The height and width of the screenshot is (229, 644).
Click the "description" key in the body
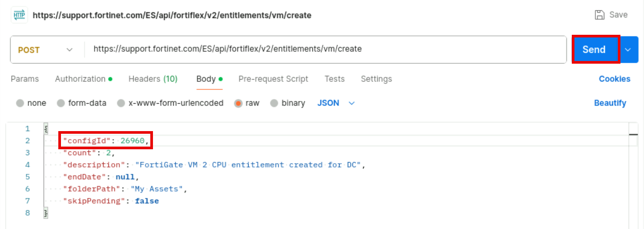click(94, 165)
